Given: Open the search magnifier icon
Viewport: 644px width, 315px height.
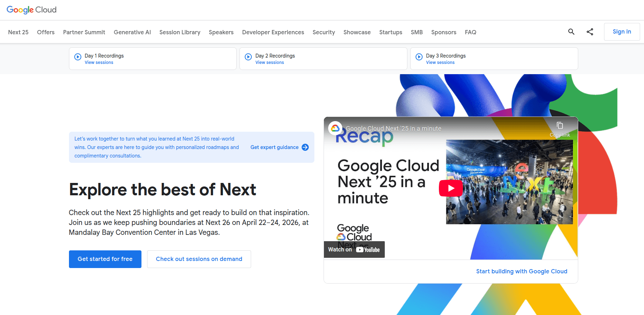Looking at the screenshot, I should coord(571,32).
